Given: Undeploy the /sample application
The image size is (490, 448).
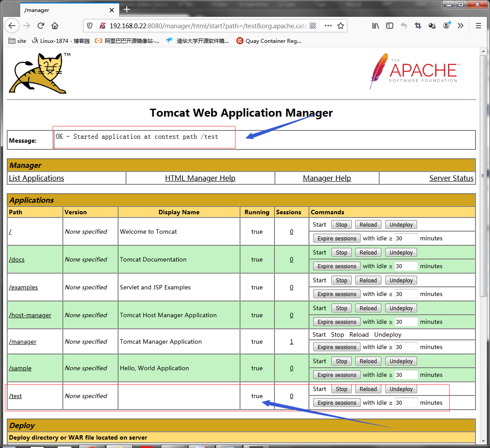Looking at the screenshot, I should click(x=401, y=361).
